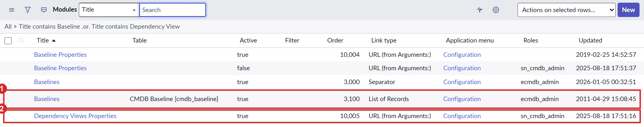Click the list activity pulse icon
The height and width of the screenshot is (127, 644).
(479, 10)
